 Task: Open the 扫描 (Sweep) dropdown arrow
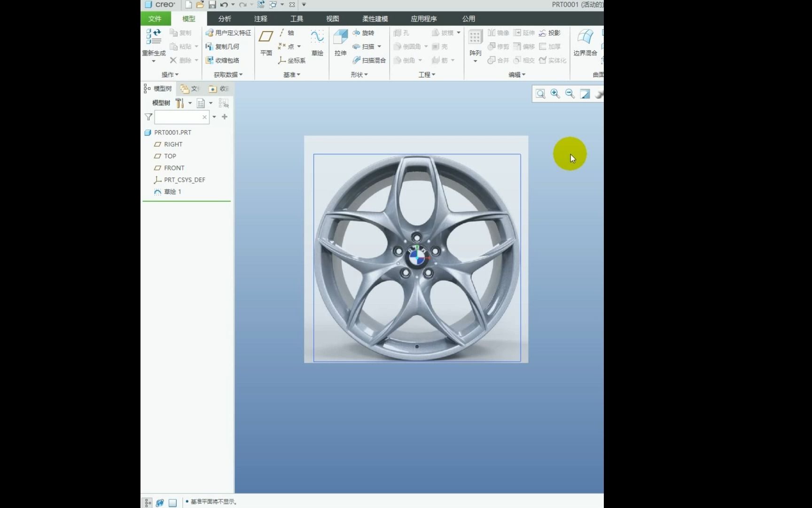(x=379, y=47)
